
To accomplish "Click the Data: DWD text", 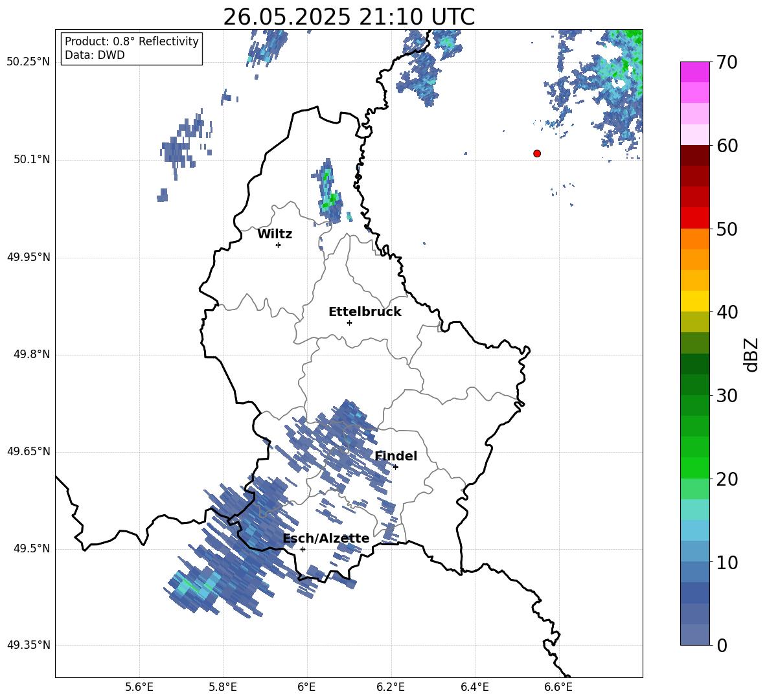I will [x=95, y=55].
